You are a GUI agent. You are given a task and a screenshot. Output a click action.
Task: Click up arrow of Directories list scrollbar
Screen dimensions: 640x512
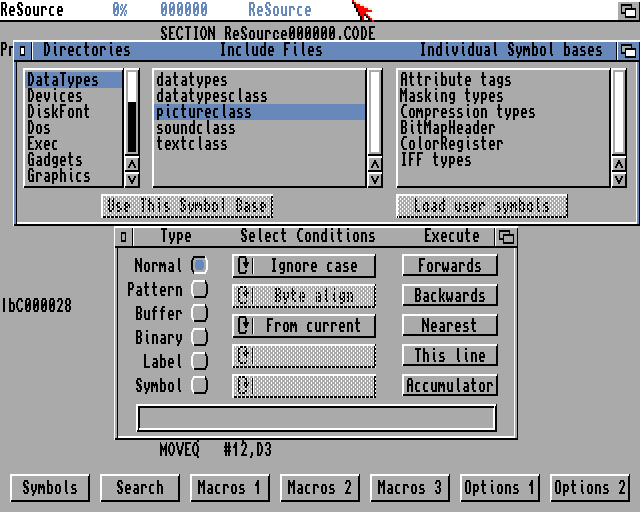click(132, 164)
